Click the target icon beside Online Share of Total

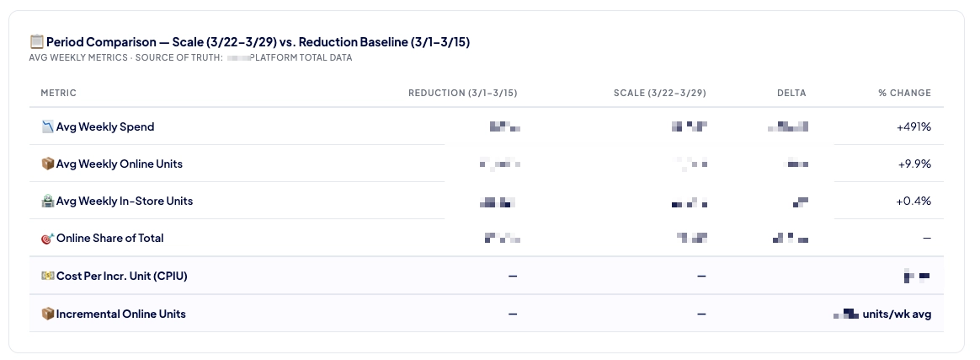[47, 238]
